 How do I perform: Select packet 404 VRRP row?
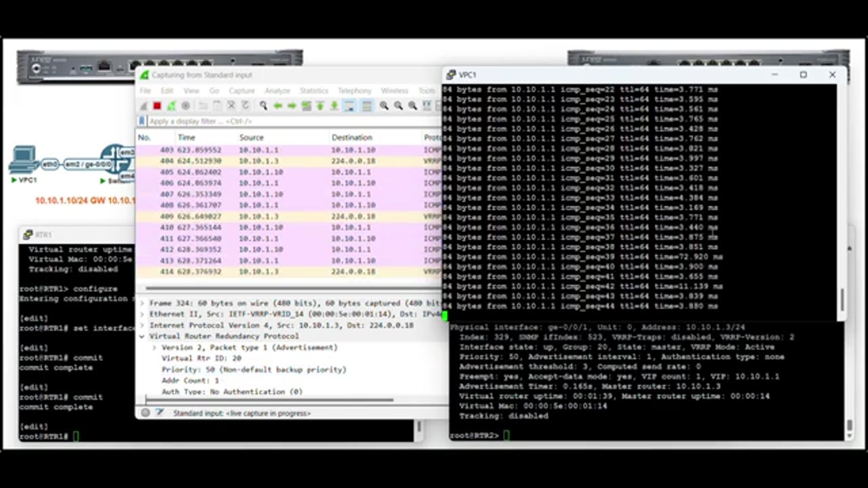pyautogui.click(x=290, y=161)
